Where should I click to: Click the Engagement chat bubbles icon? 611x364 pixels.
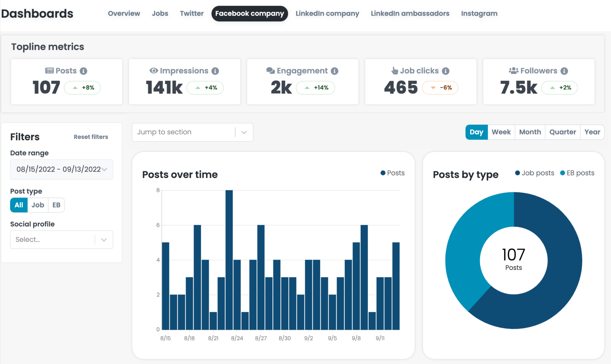[x=270, y=71]
